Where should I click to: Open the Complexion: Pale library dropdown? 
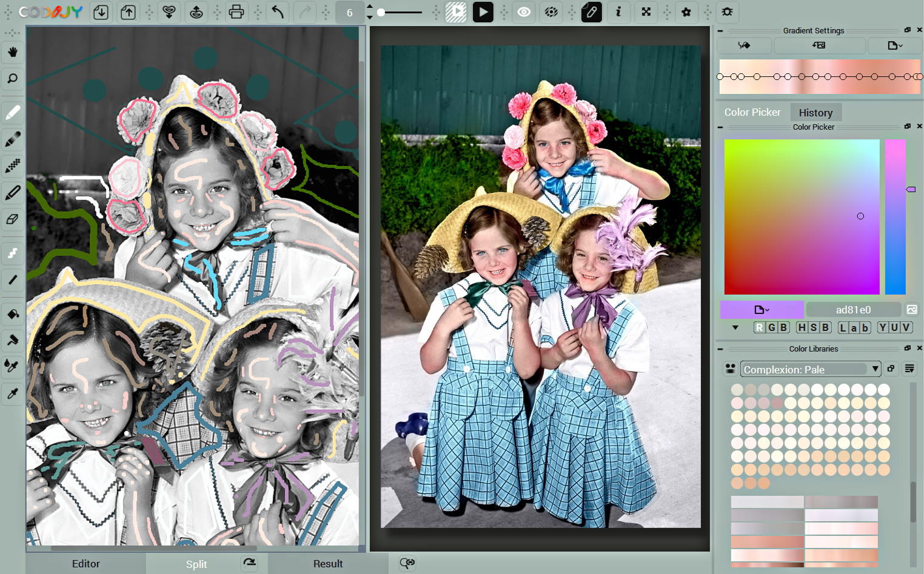tap(810, 369)
